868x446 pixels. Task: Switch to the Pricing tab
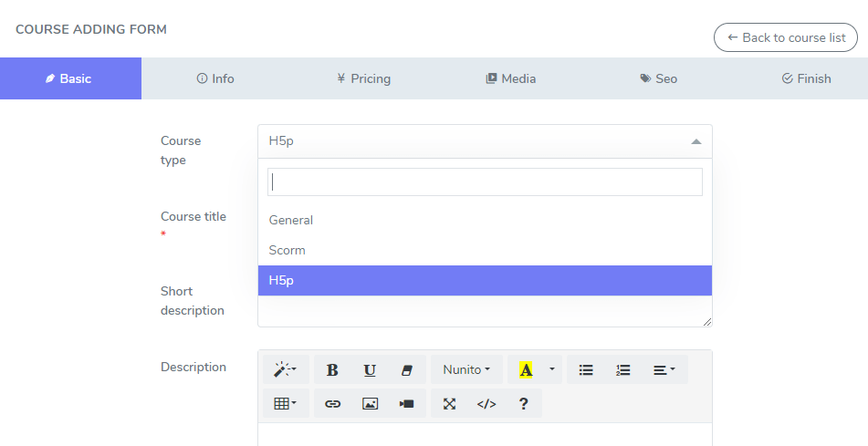(x=363, y=78)
